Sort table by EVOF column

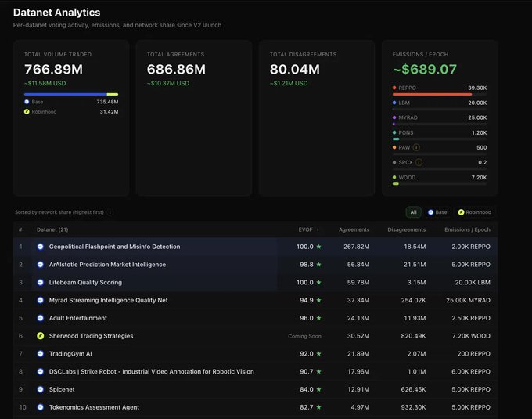coord(305,230)
